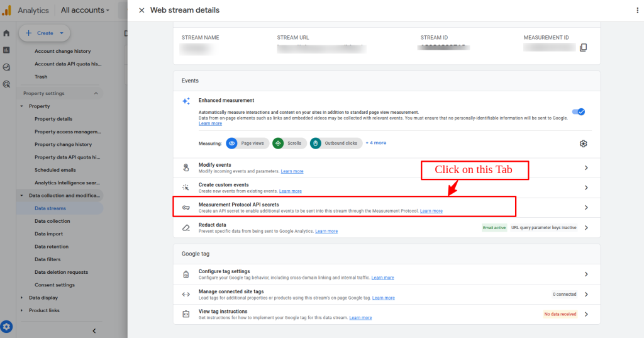Viewport: 644px width, 338px height.
Task: Toggle Enhanced measurement switch off
Action: (578, 112)
